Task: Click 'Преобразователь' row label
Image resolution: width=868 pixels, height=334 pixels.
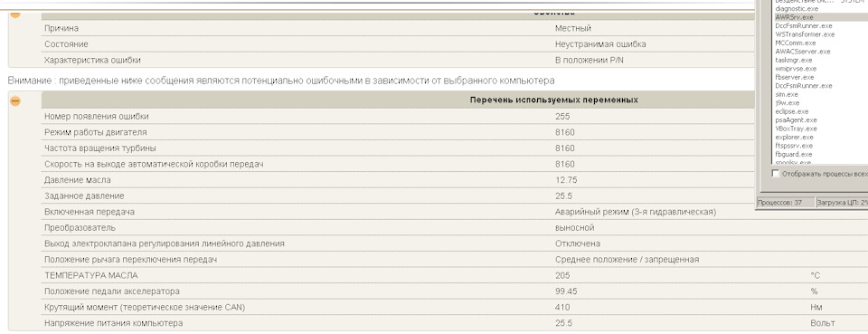Action: [x=80, y=228]
